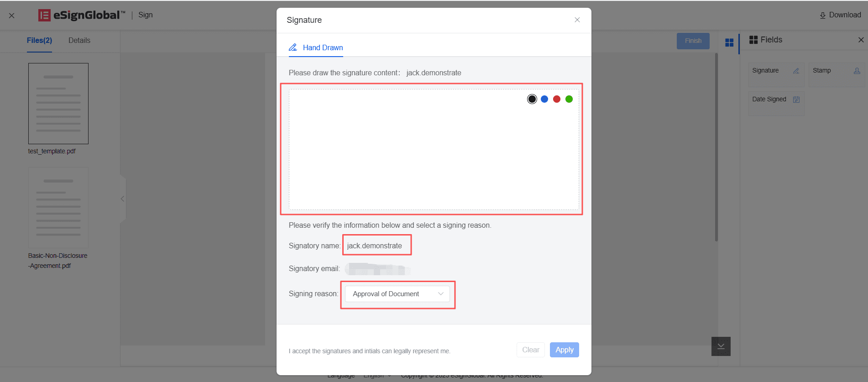The height and width of the screenshot is (382, 868).
Task: Collapse the files sidebar panel
Action: coord(122,199)
